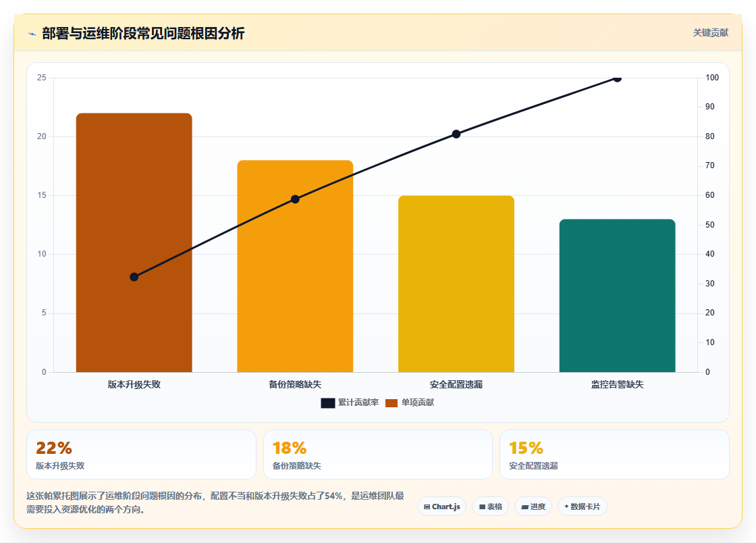Screen dimensions: 756x543
Task: Open the 15% 安全配置遗漏 card
Action: (614, 455)
